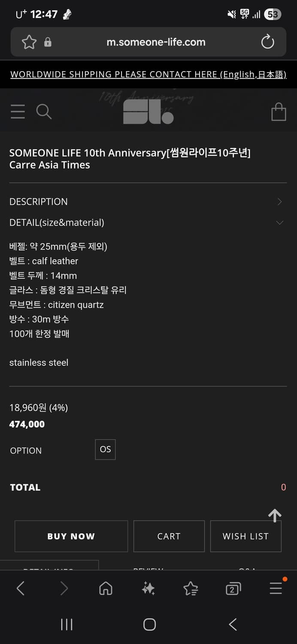Open browser bookmarks list icon

tap(191, 588)
